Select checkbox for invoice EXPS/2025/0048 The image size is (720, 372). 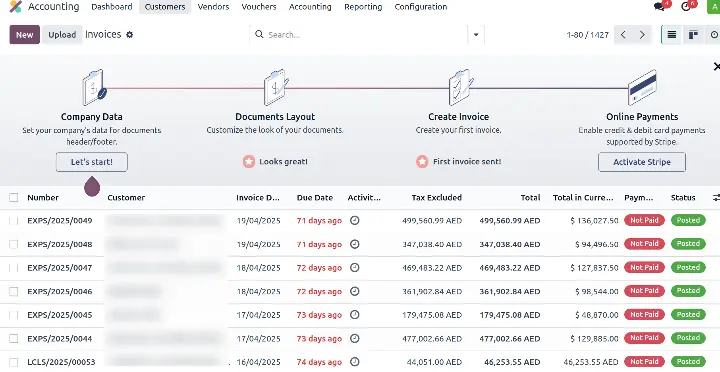14,244
